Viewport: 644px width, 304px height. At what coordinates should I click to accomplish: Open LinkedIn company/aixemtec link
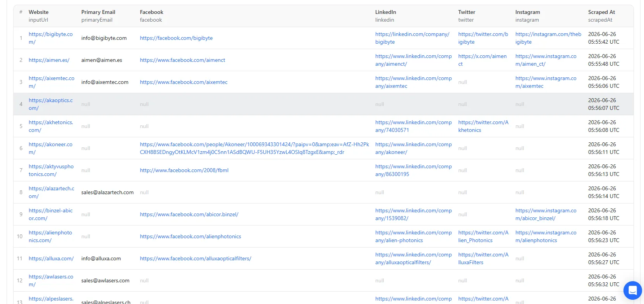pyautogui.click(x=414, y=82)
